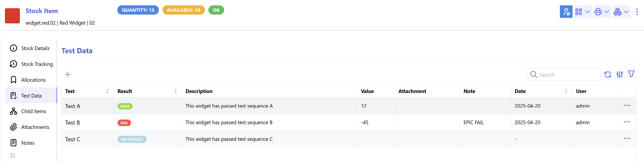
Task: Click the red widget color thumbnail
Action: click(x=12, y=16)
